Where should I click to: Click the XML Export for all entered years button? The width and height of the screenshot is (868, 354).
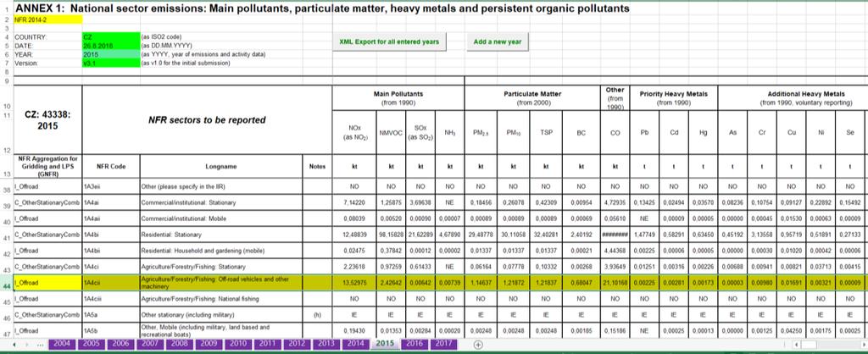click(388, 41)
